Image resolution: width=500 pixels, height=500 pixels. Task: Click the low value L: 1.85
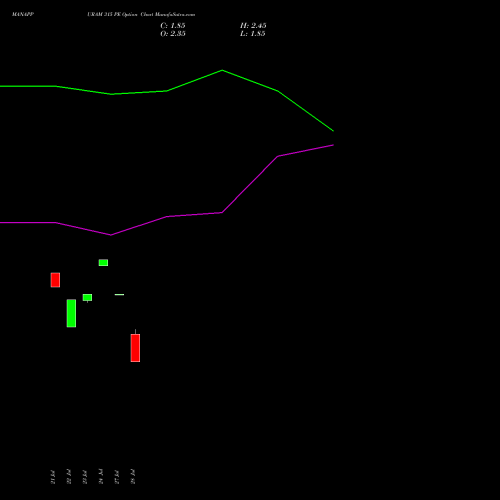click(x=253, y=34)
